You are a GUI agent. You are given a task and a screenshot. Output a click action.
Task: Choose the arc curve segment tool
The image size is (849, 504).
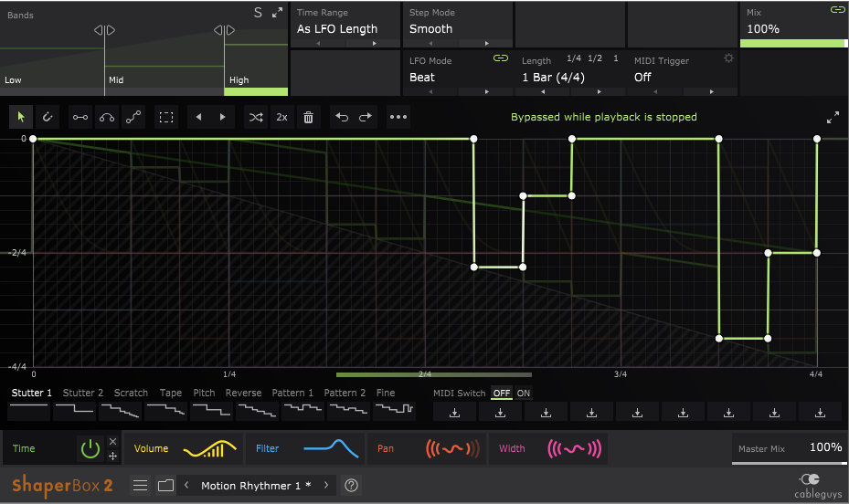pos(107,117)
